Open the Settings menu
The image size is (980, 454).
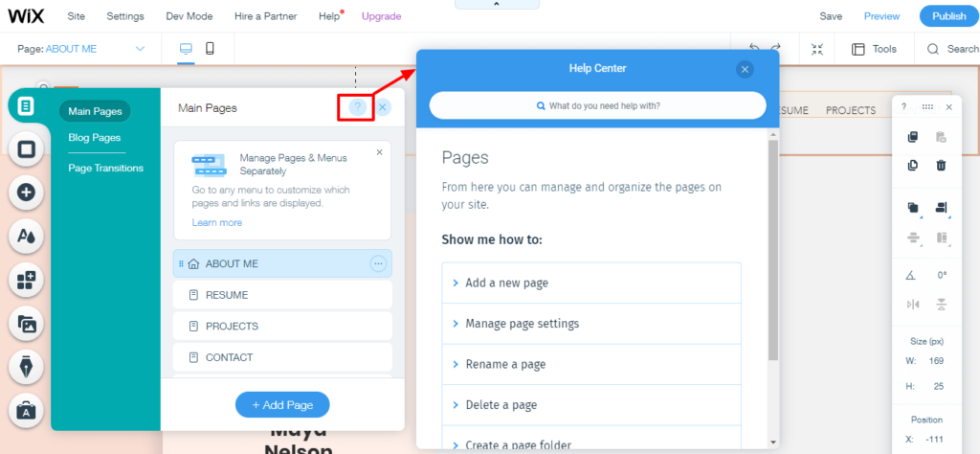[125, 16]
